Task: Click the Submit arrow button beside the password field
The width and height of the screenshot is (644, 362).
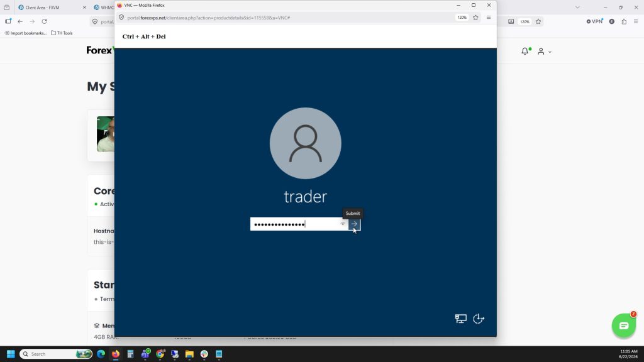Action: (355, 224)
